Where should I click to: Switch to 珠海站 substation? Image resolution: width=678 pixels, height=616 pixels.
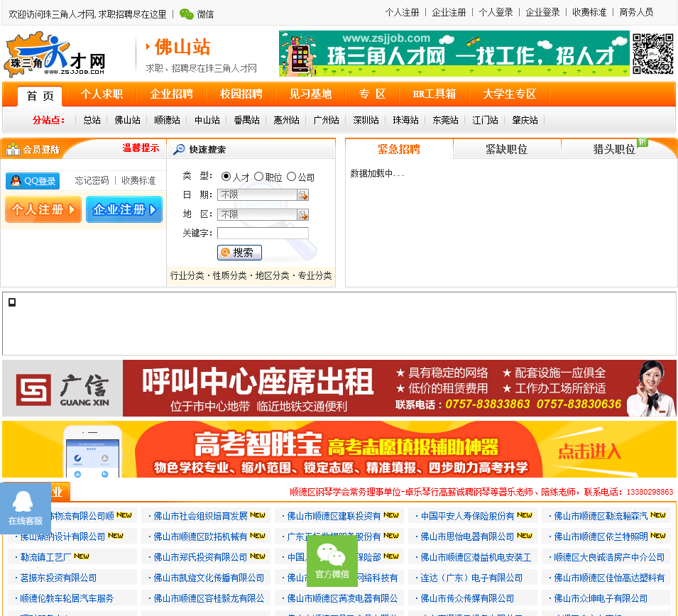point(406,120)
